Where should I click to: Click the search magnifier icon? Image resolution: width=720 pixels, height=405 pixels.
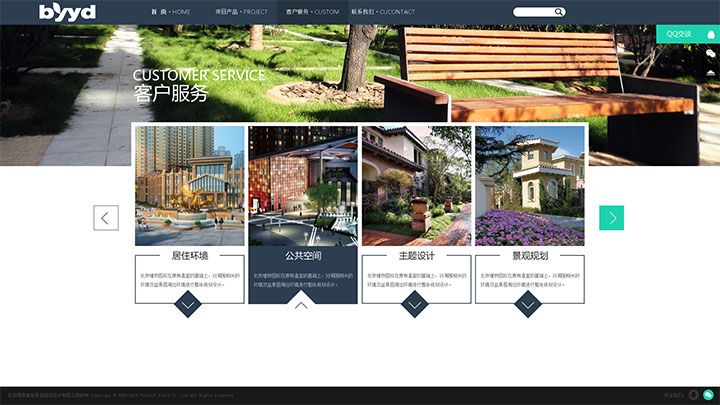click(560, 12)
